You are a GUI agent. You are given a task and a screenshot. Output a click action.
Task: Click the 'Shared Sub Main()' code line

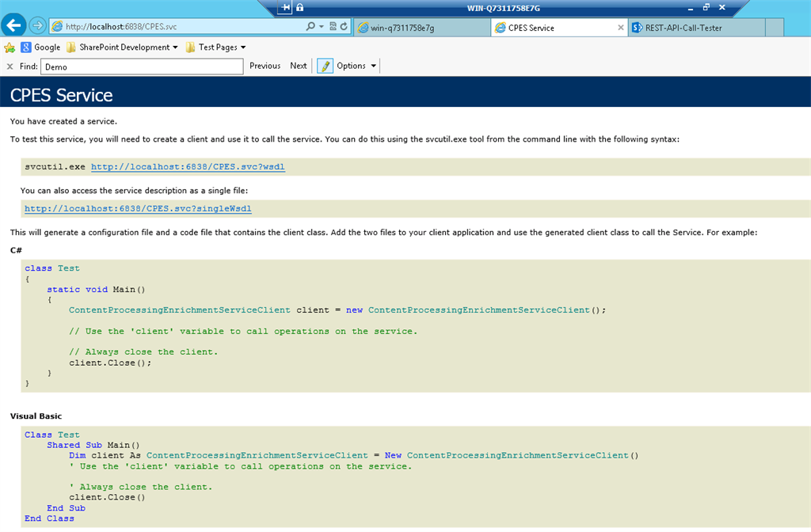click(x=93, y=445)
